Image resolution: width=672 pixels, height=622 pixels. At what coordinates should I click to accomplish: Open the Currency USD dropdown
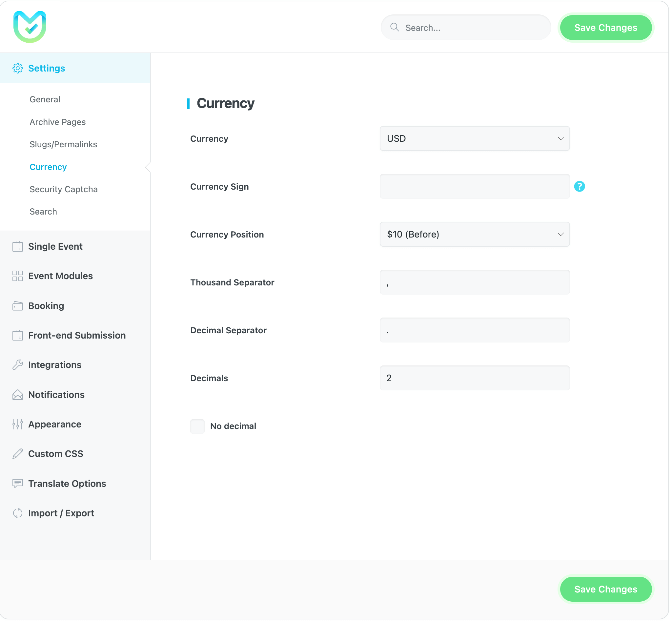(x=475, y=139)
